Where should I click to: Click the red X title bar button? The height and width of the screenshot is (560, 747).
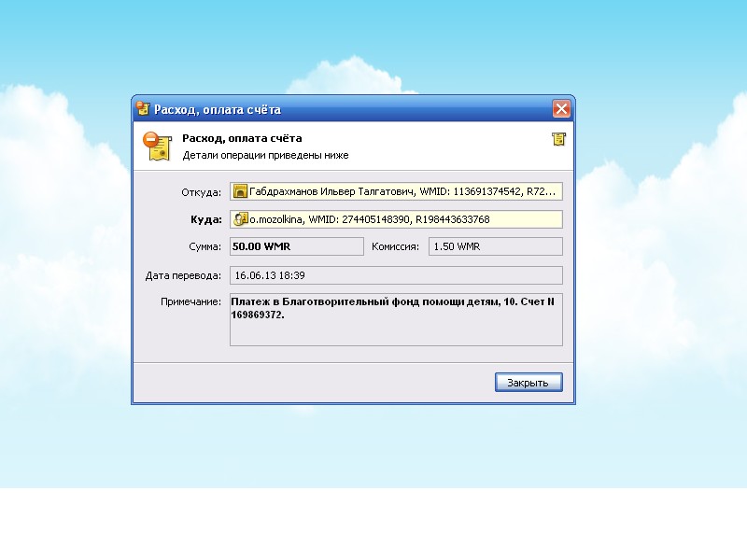click(x=562, y=109)
